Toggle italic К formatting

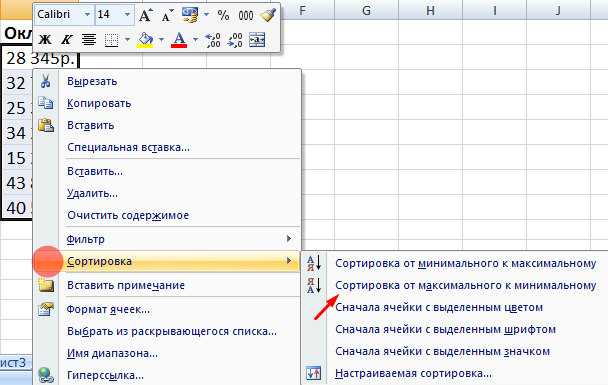point(67,39)
